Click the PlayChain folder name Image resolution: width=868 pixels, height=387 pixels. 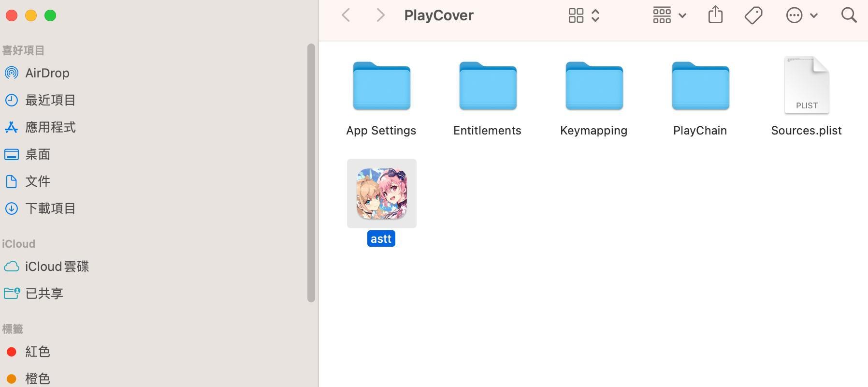700,131
